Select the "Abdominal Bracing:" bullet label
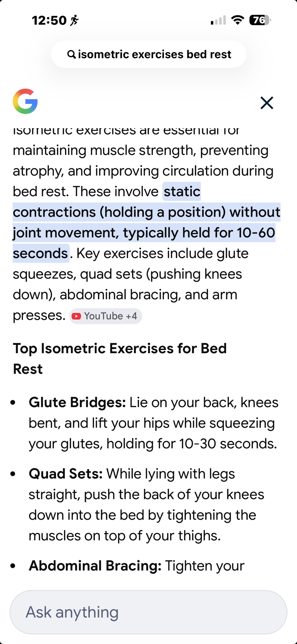 (95, 566)
